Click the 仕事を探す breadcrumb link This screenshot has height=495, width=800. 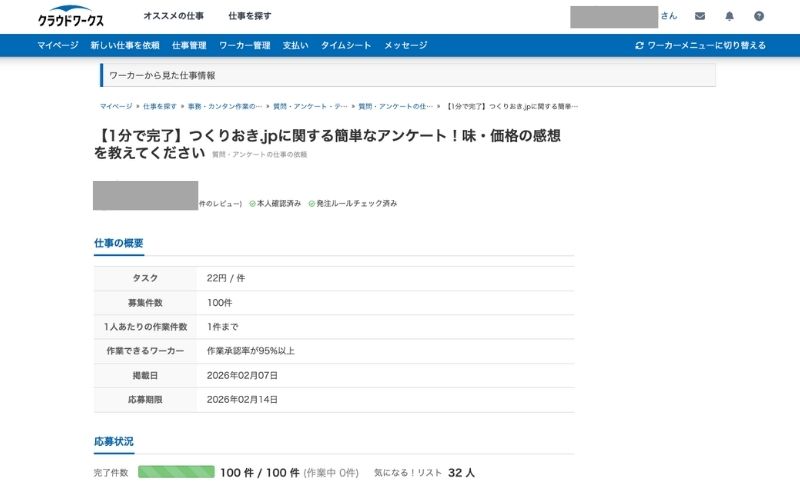tap(160, 106)
